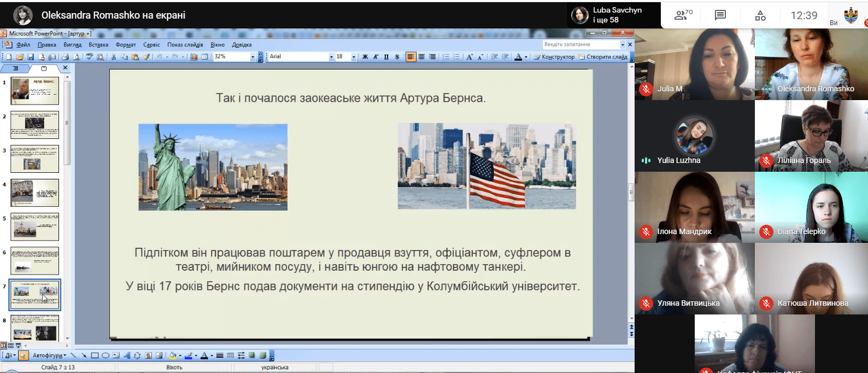Click the Print icon in the toolbar

65,57
